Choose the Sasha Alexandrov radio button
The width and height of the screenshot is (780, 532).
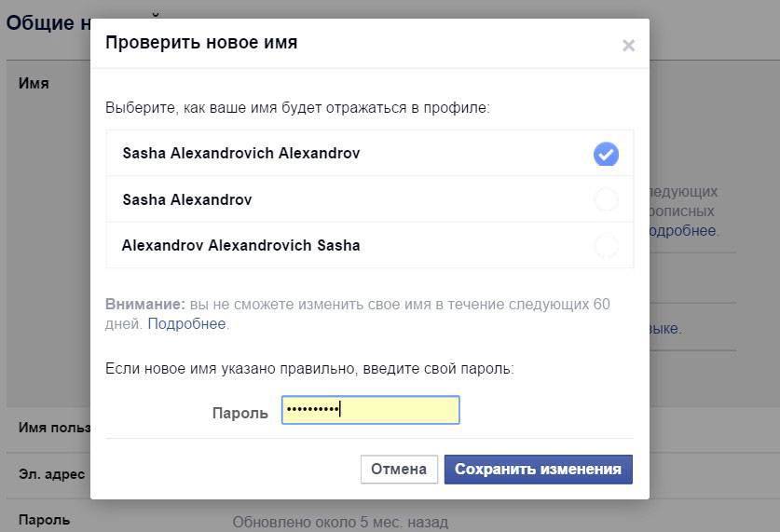[x=606, y=199]
